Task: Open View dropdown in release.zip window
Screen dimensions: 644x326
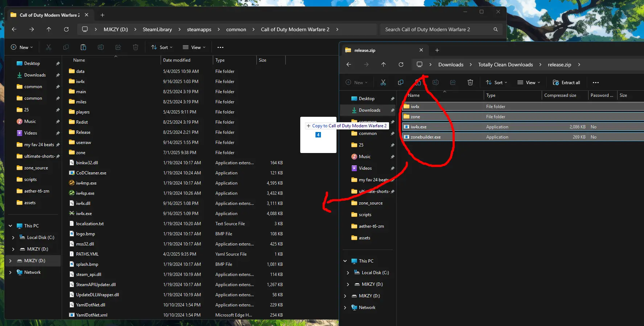Action: tap(529, 82)
